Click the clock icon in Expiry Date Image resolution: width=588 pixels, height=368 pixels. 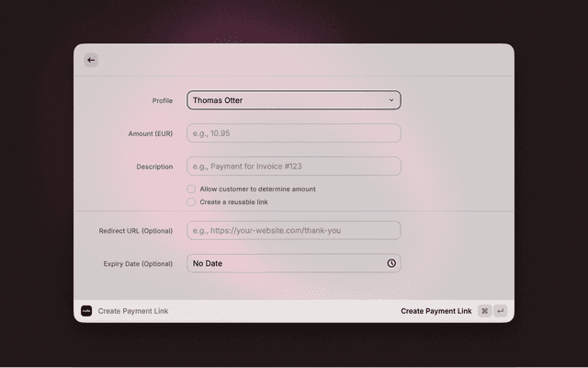pos(391,263)
